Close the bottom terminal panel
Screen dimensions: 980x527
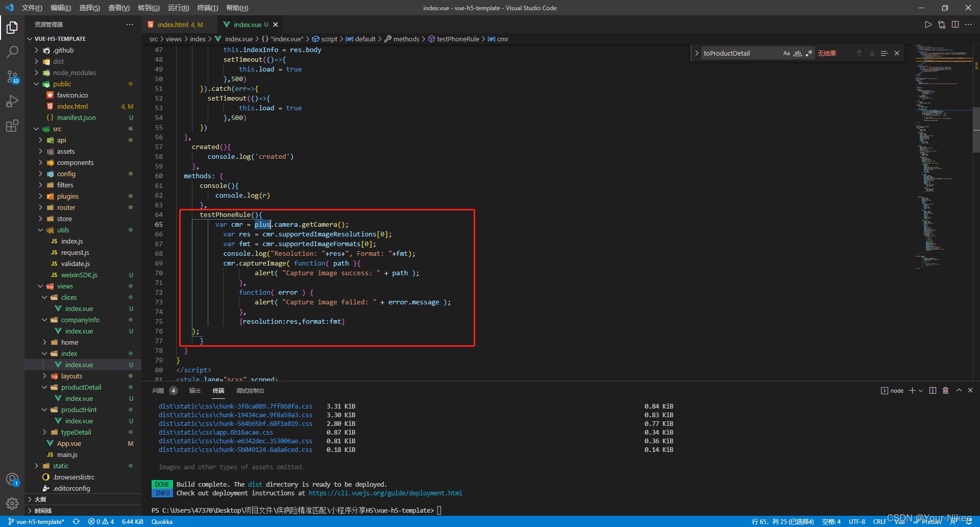click(x=970, y=391)
